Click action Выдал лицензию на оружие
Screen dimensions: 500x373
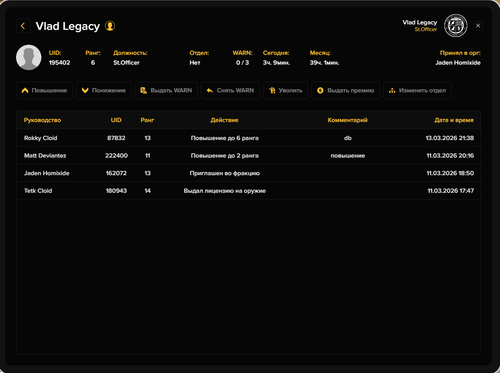[x=225, y=191]
